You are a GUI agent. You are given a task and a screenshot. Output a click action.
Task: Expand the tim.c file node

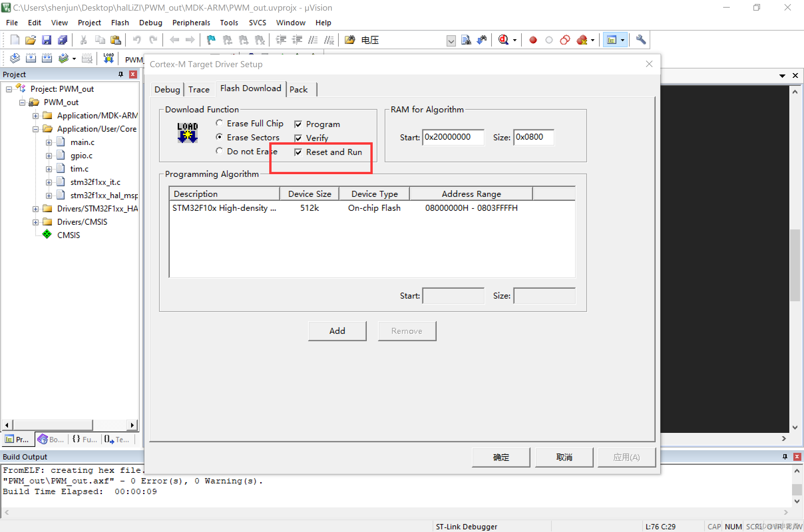pos(49,169)
